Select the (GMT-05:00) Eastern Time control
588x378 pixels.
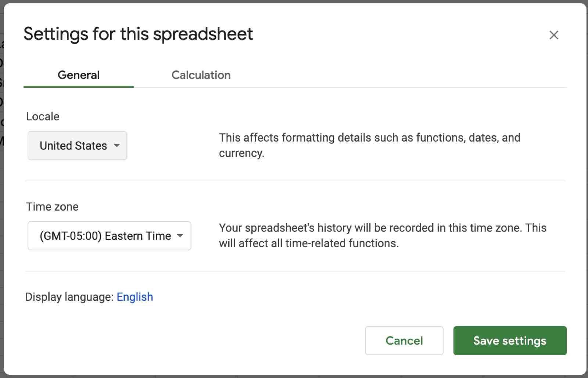[109, 236]
